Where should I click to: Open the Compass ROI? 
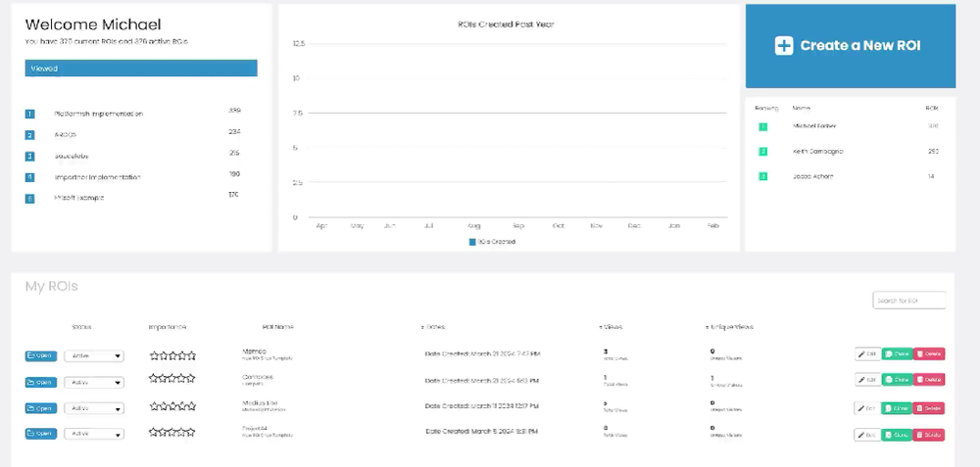click(40, 382)
